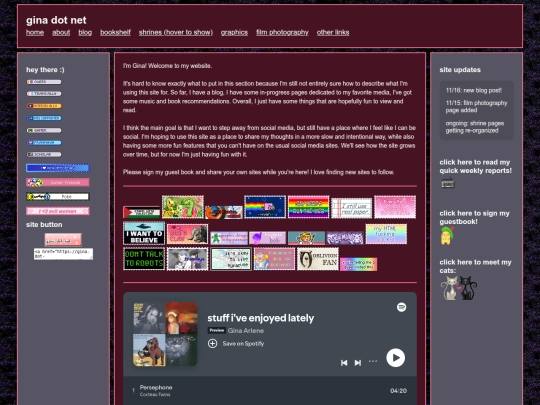Click the radio icon for weekly reports

click(448, 183)
